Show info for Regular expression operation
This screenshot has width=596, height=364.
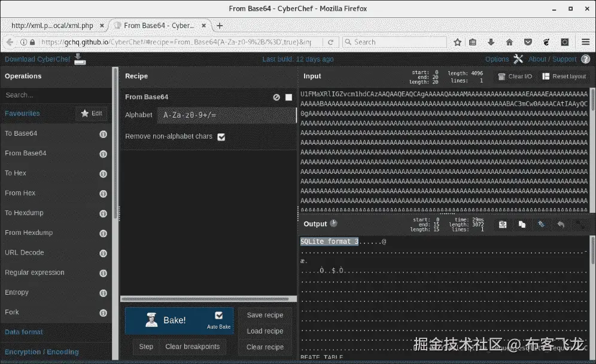tap(103, 273)
